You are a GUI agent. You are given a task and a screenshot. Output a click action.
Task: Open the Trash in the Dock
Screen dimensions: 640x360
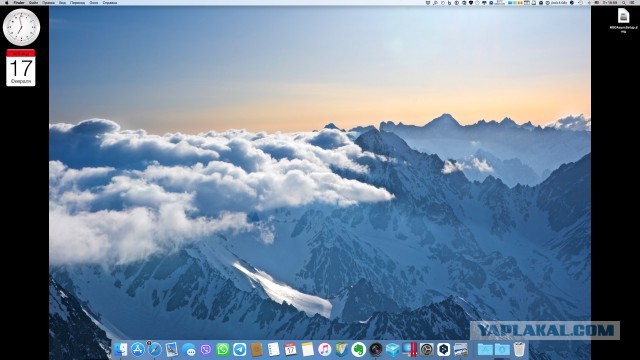519,349
